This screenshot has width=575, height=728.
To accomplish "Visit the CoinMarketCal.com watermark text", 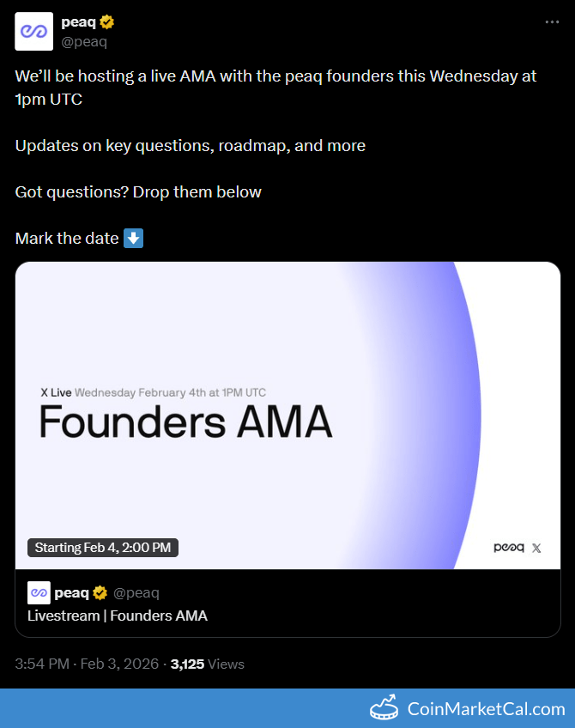I will pyautogui.click(x=486, y=709).
